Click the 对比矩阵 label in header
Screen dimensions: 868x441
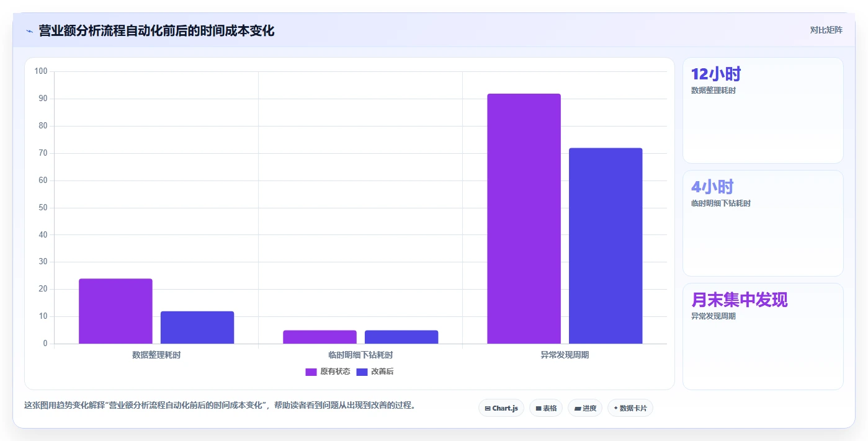click(826, 30)
